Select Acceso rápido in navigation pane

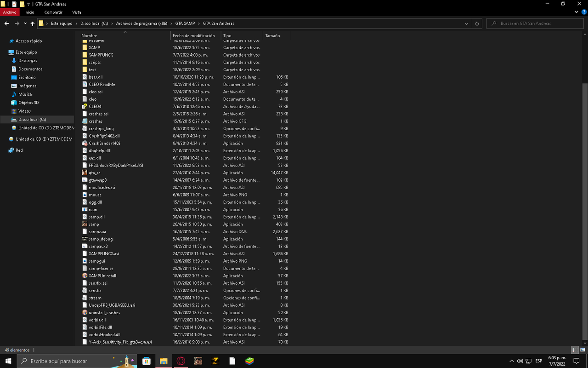point(28,41)
